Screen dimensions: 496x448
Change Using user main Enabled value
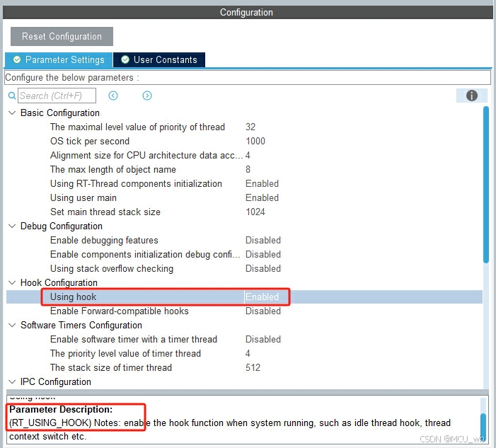262,198
